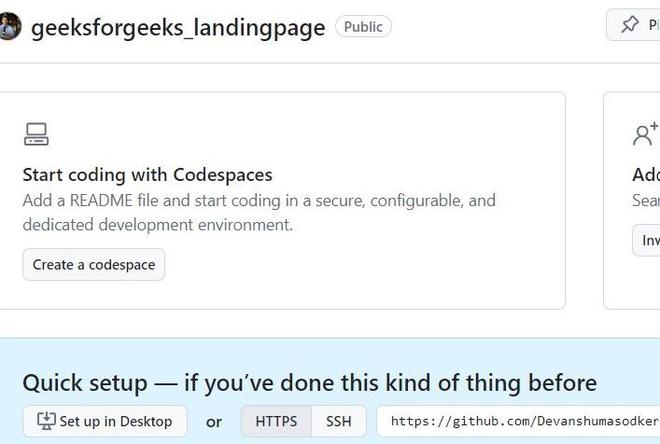The image size is (660, 444).
Task: Click the Quick setup heading
Action: [309, 382]
